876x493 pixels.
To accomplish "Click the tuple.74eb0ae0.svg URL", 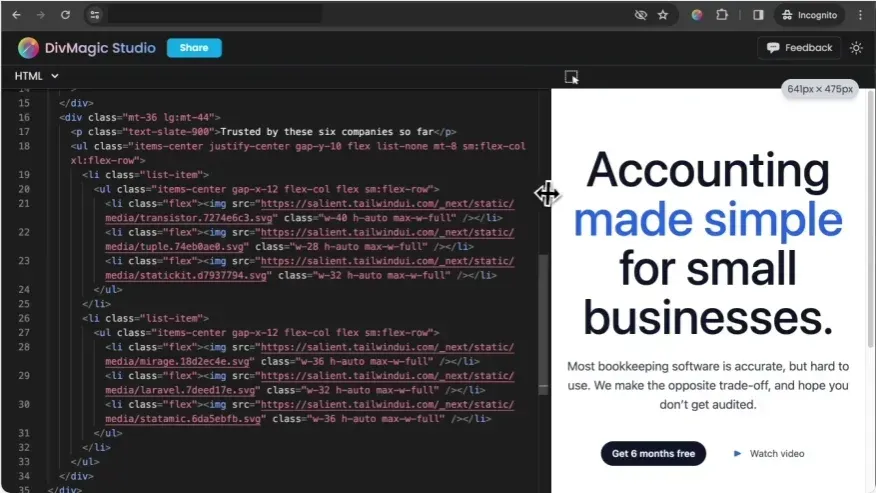I will pos(310,239).
